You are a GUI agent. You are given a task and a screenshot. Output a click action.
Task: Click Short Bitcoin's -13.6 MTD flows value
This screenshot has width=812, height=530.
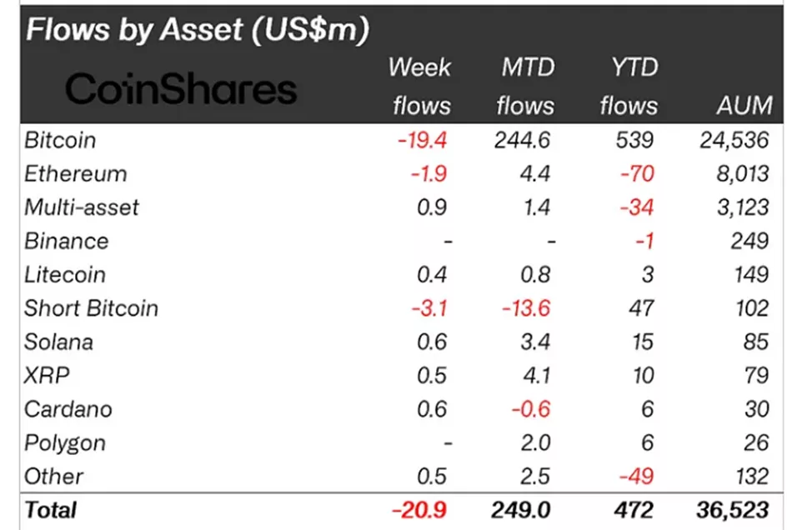(525, 308)
